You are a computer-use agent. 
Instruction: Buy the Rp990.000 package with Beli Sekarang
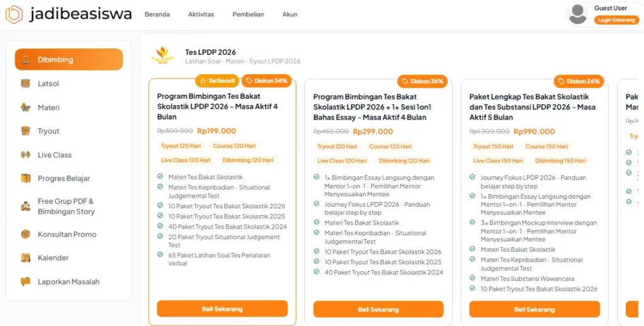pyautogui.click(x=535, y=309)
